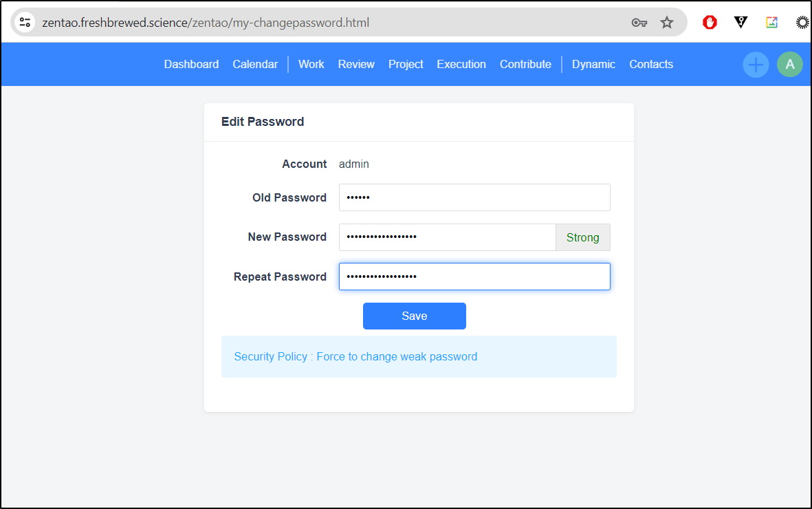
Task: Click the sunburst extension icon
Action: 802,22
